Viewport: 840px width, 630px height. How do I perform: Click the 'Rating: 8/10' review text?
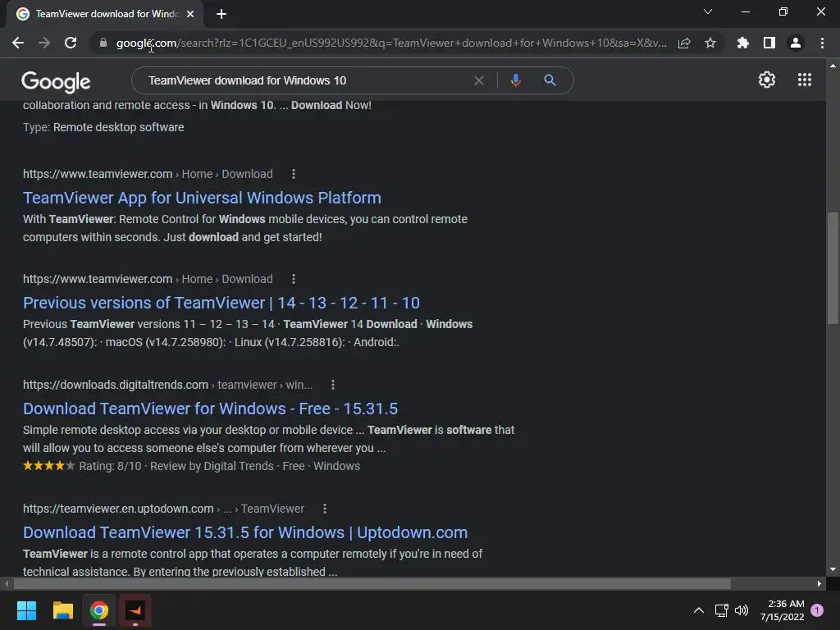click(x=111, y=466)
